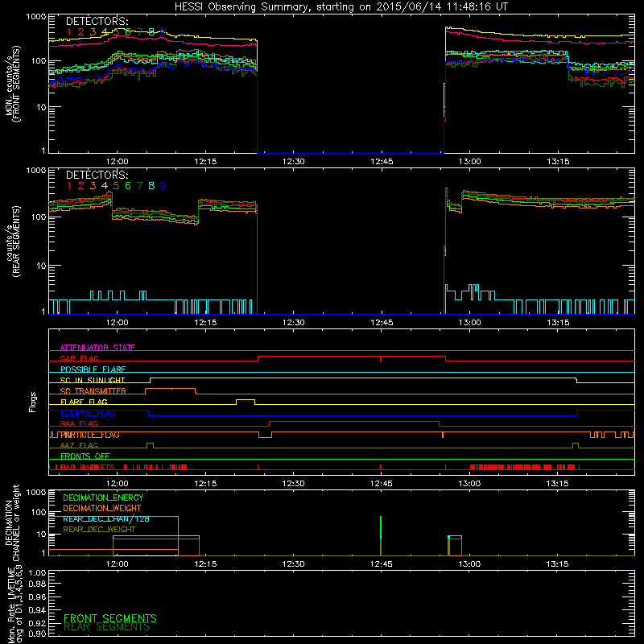This screenshot has width=644, height=644.
Task: Select detector 4 in front segments legend
Action: (x=105, y=32)
